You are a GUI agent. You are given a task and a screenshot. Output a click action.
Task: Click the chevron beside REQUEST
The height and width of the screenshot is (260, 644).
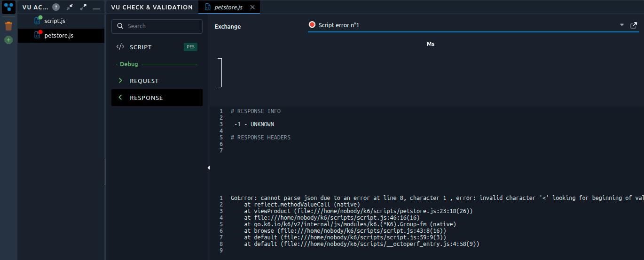pos(120,81)
